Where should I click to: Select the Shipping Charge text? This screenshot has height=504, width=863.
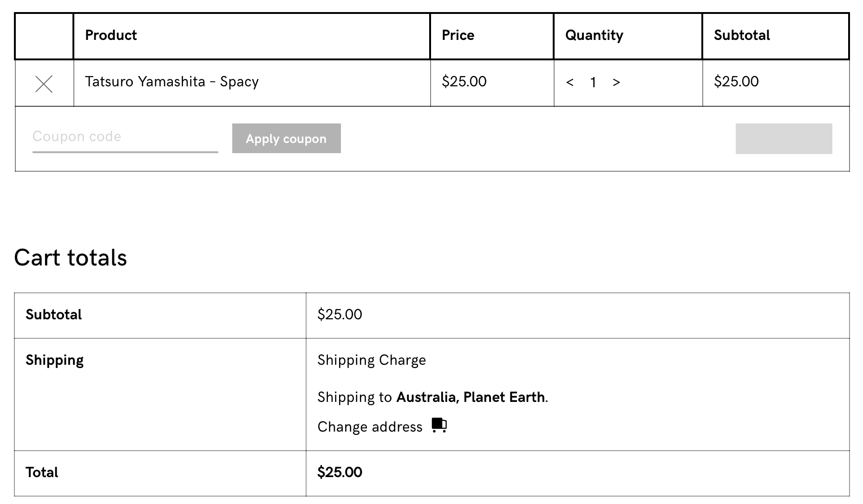tap(372, 360)
